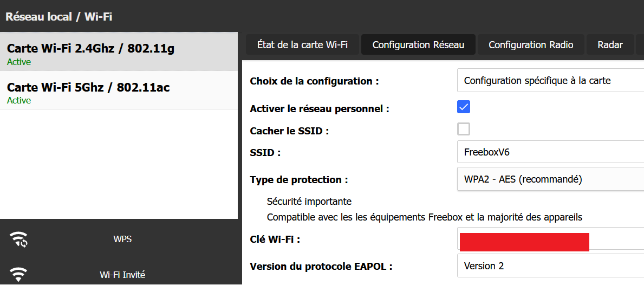Viewport: 644px width, 285px height.
Task: Expand the Type de protection dropdown
Action: tap(550, 179)
